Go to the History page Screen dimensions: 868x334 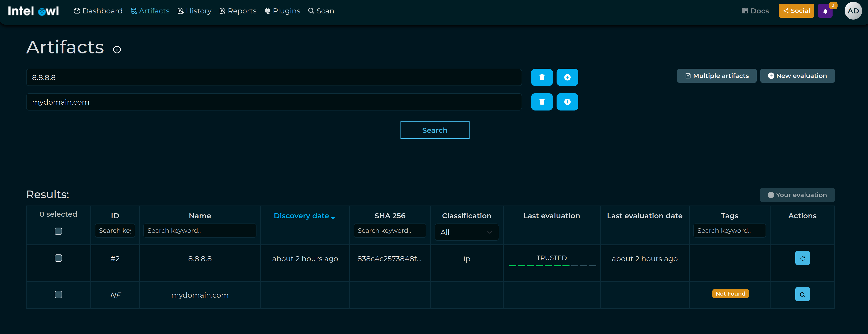click(194, 11)
